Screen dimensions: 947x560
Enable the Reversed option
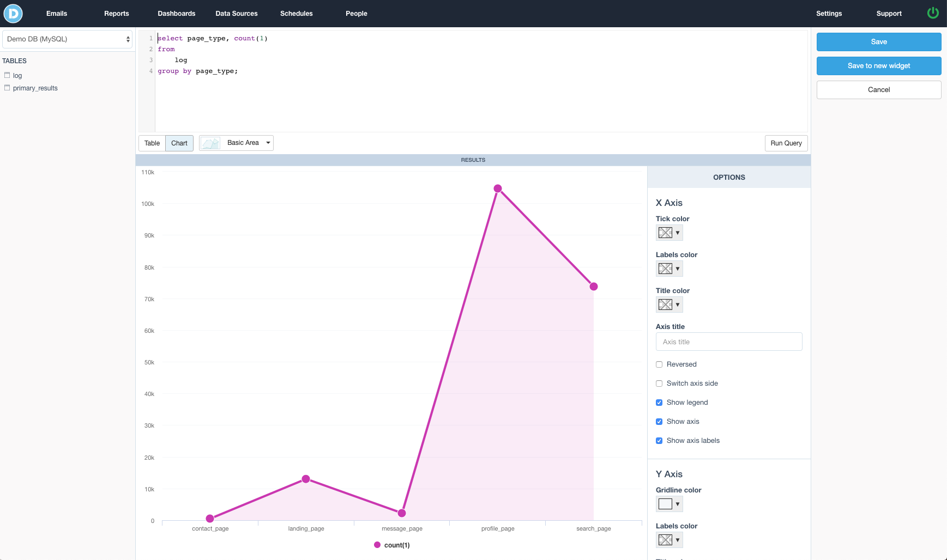click(659, 364)
